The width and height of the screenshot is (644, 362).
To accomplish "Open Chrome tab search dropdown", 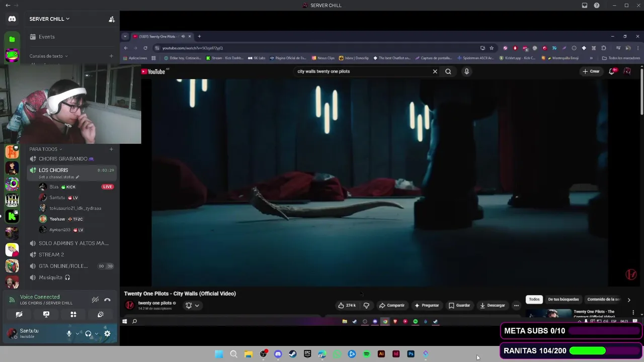I will pos(125,36).
